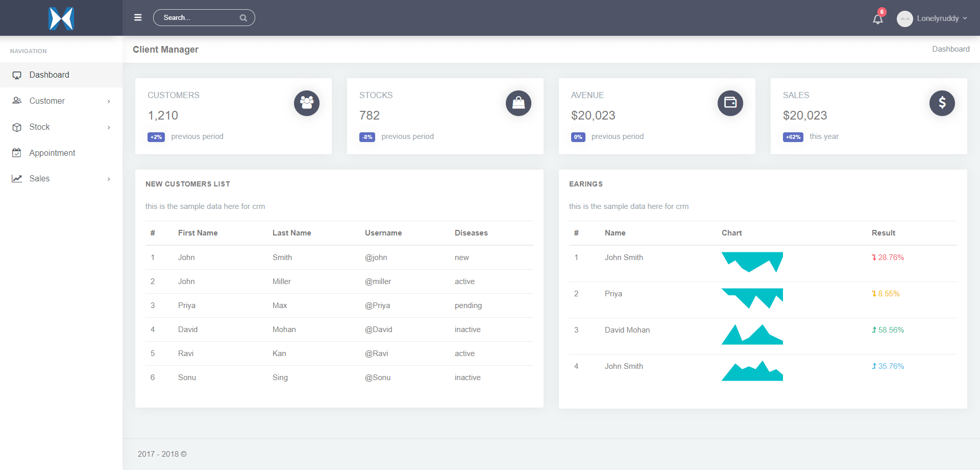Open the Lonelyruddy user dropdown
Screen dimensions: 980x470
point(942,18)
